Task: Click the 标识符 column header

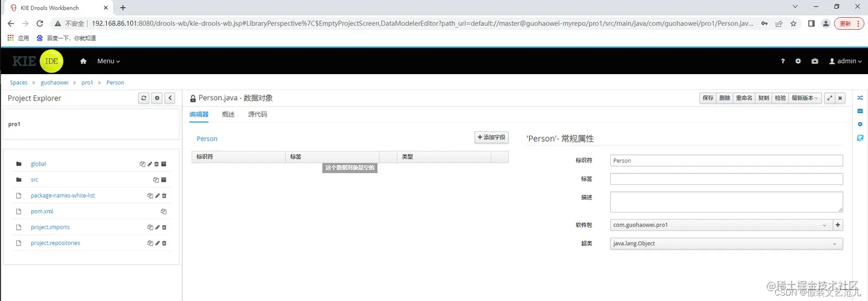Action: [x=238, y=157]
